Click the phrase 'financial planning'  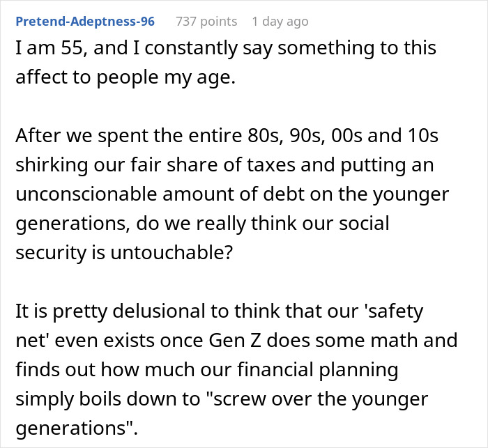click(318, 370)
